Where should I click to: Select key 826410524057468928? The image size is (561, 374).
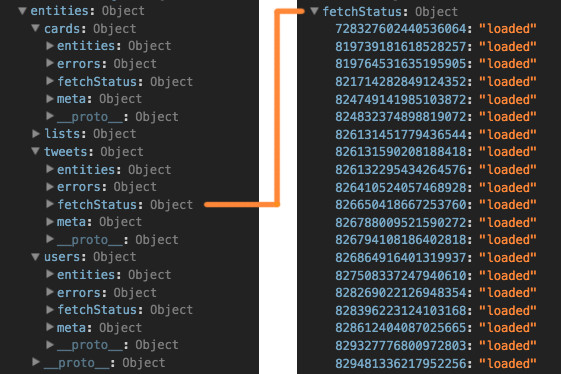[x=401, y=187]
